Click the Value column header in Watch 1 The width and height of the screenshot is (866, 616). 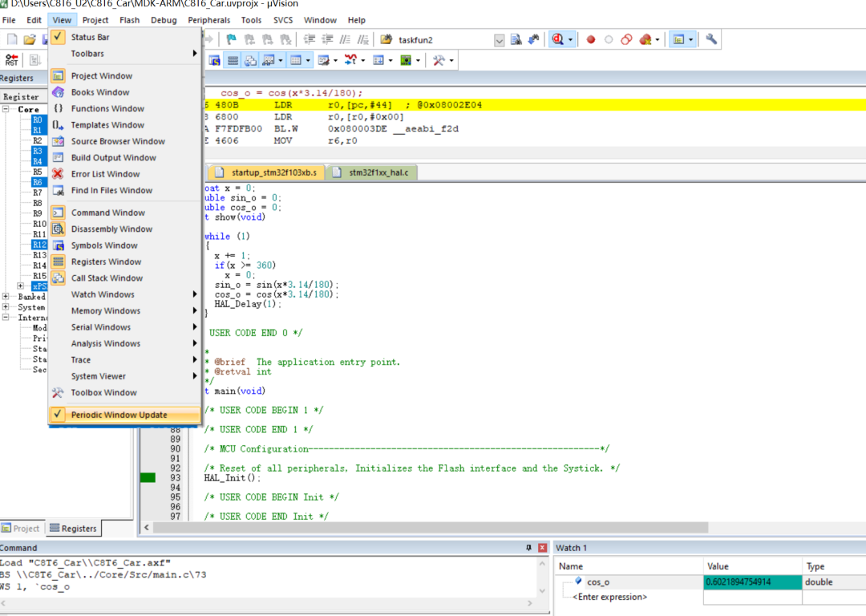[x=752, y=566]
